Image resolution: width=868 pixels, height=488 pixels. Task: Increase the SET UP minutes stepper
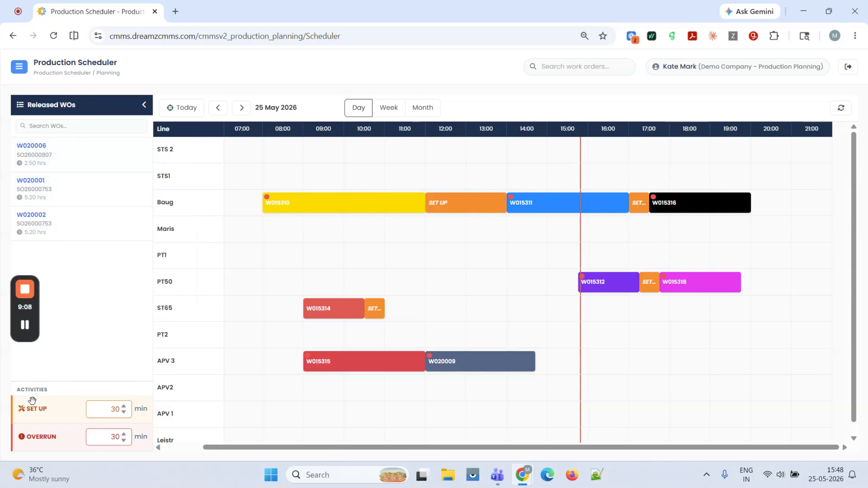(x=124, y=406)
